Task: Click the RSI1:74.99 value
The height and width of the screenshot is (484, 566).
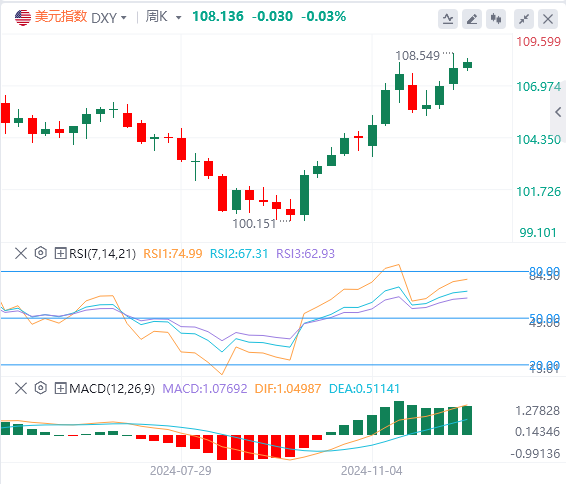Action: pos(173,254)
